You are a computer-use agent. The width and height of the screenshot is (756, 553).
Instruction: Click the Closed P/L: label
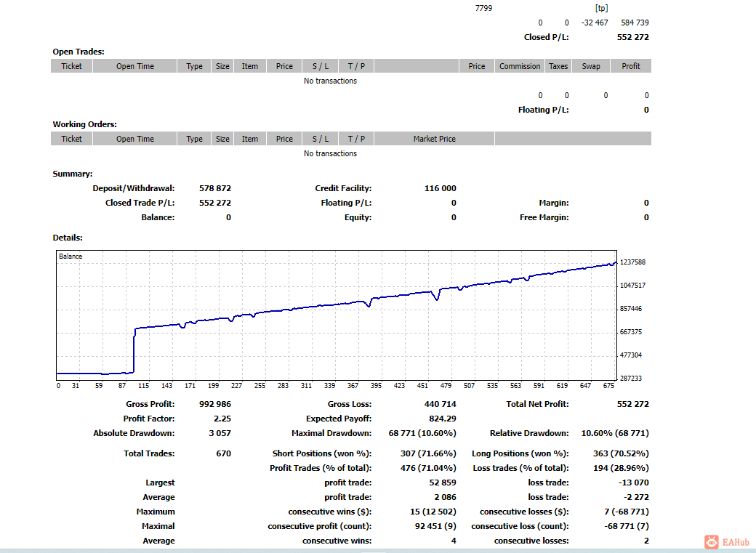[x=546, y=37]
